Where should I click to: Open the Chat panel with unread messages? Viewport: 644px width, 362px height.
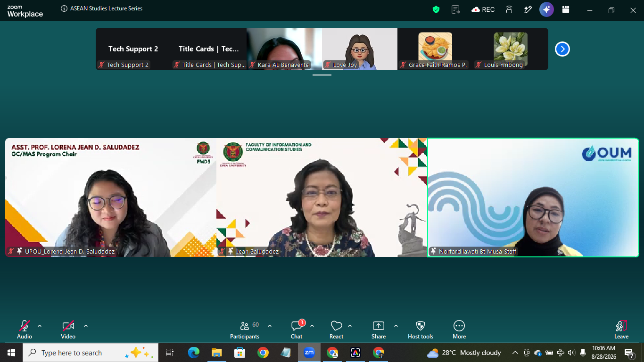coord(297,329)
